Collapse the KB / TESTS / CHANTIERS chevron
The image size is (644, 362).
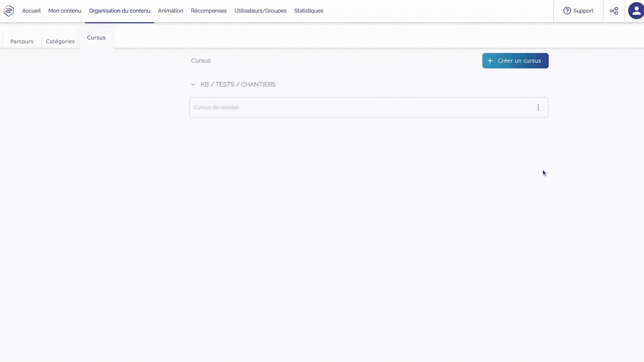(x=193, y=85)
